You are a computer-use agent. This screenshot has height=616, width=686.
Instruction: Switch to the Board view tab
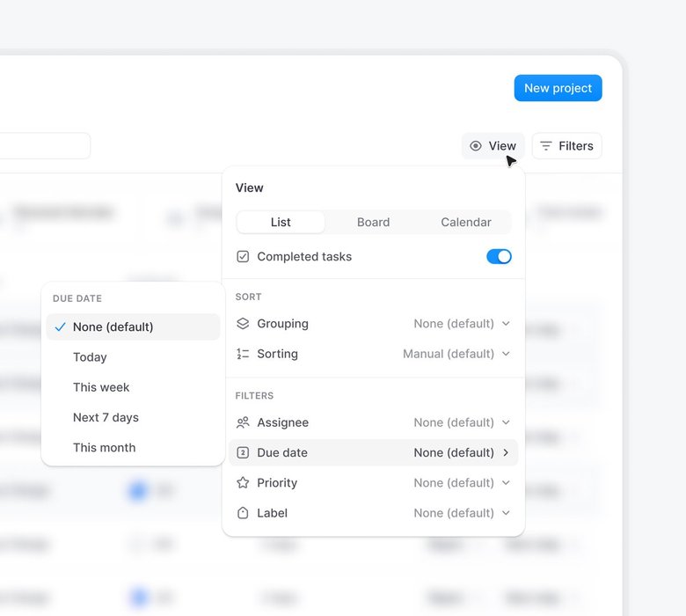373,223
